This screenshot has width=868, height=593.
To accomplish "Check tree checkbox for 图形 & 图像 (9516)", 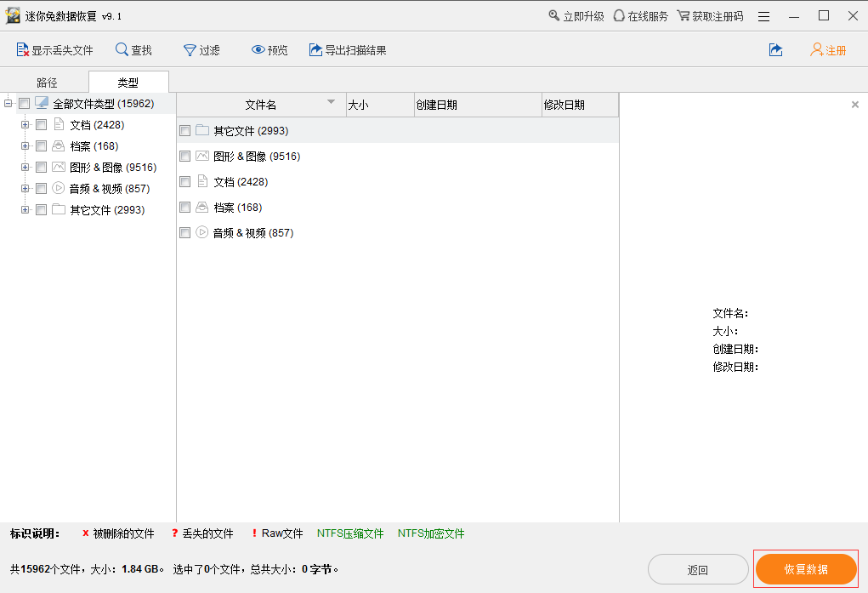I will [41, 168].
